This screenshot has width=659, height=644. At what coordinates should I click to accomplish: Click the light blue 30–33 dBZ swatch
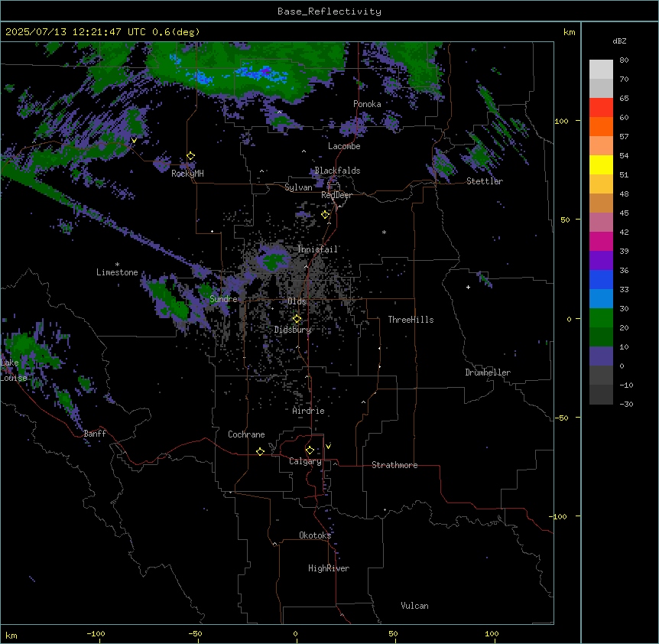(x=601, y=299)
